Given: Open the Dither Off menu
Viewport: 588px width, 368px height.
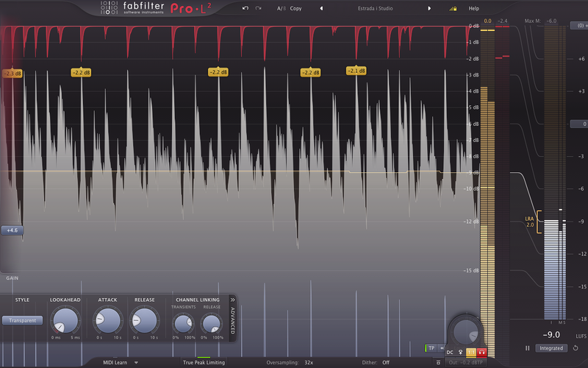Looking at the screenshot, I should (376, 362).
